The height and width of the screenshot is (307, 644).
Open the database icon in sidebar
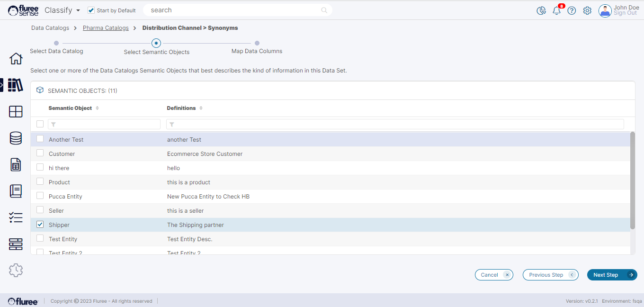(x=16, y=138)
